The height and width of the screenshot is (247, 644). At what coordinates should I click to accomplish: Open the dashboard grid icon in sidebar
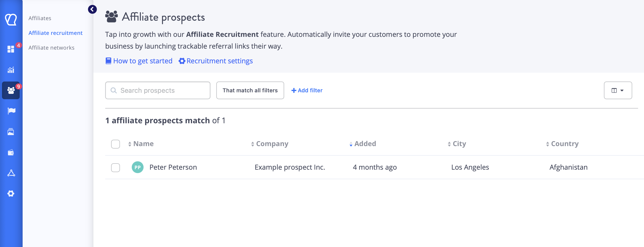11,49
